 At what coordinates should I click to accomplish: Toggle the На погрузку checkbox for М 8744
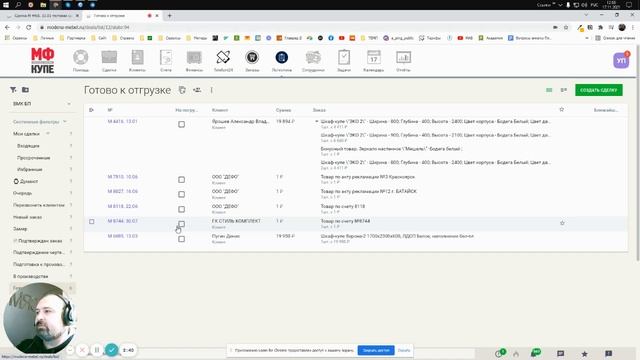[x=181, y=224]
